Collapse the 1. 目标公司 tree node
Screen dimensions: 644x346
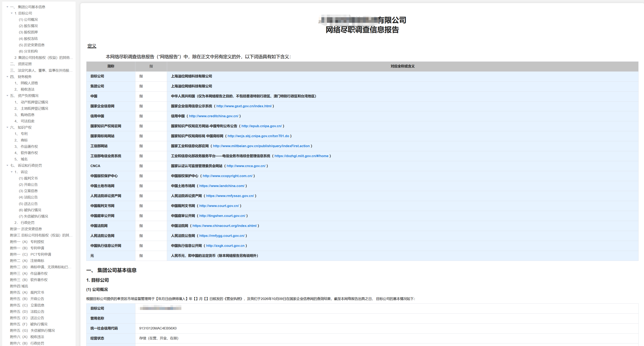point(11,13)
